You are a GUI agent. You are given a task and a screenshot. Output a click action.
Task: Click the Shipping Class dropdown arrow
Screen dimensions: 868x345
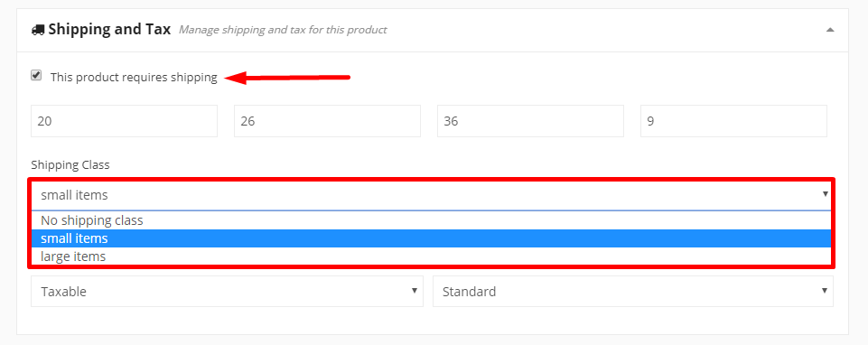click(825, 194)
